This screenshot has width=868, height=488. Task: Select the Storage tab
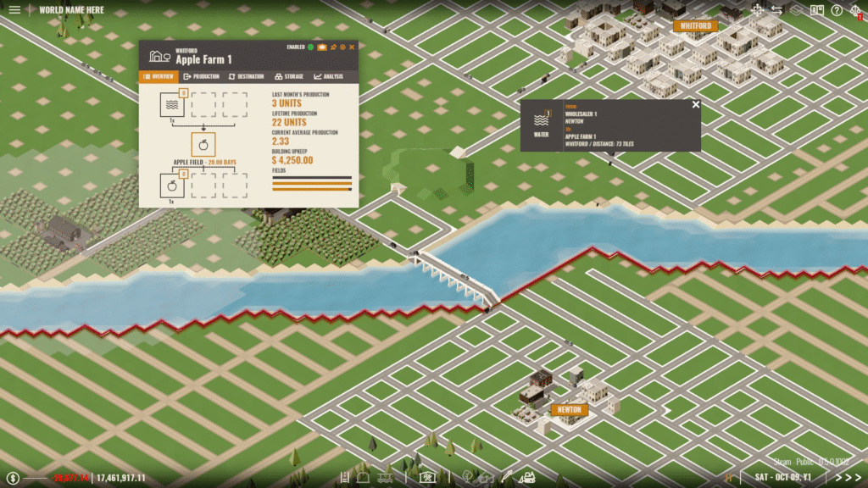pyautogui.click(x=290, y=77)
